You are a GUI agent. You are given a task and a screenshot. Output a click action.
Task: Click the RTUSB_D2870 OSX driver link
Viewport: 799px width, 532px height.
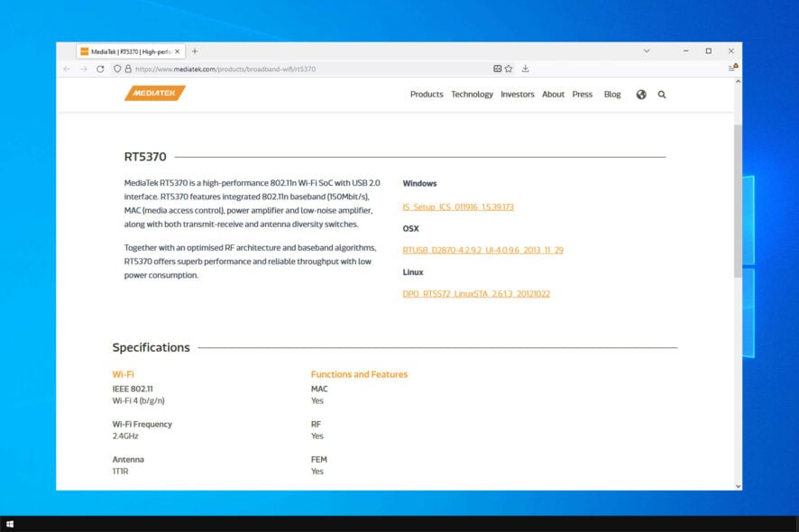pos(483,251)
